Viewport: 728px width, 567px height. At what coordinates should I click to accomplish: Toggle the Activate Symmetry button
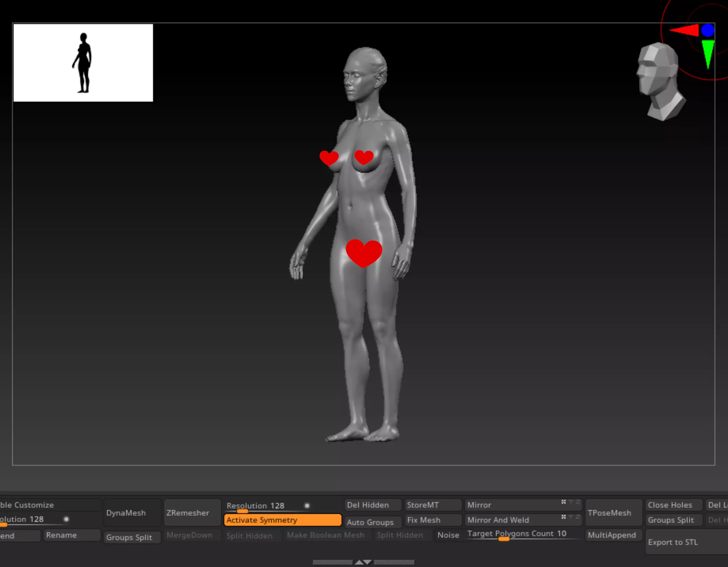pyautogui.click(x=283, y=520)
